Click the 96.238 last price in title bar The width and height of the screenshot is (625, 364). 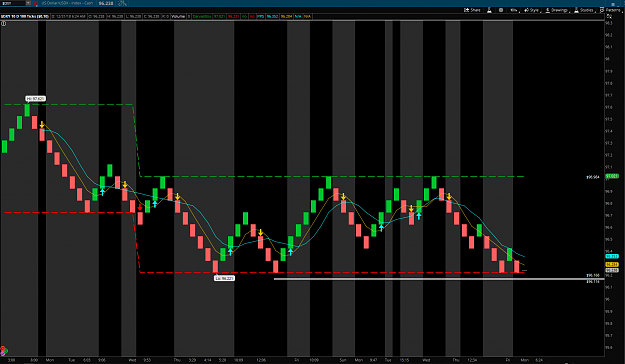click(x=106, y=3)
